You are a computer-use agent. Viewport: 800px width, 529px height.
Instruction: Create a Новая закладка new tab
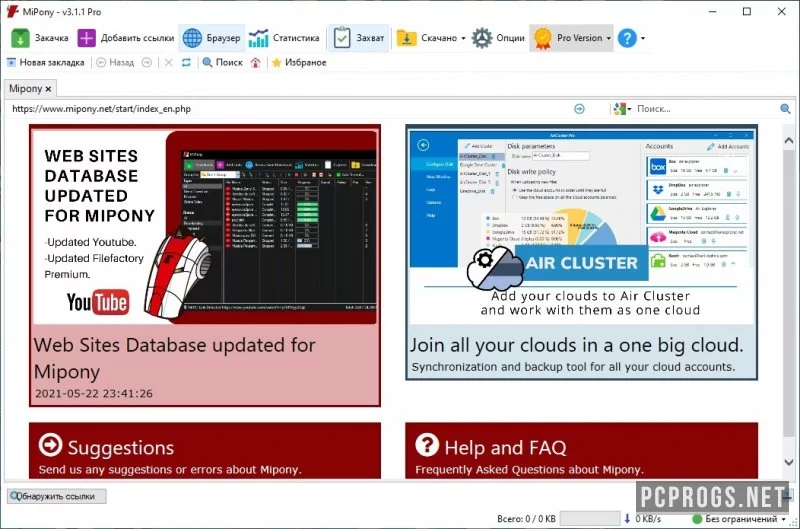(45, 62)
